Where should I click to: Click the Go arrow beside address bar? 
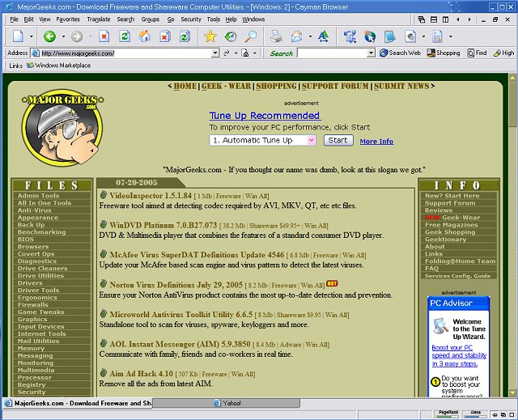pyautogui.click(x=227, y=53)
